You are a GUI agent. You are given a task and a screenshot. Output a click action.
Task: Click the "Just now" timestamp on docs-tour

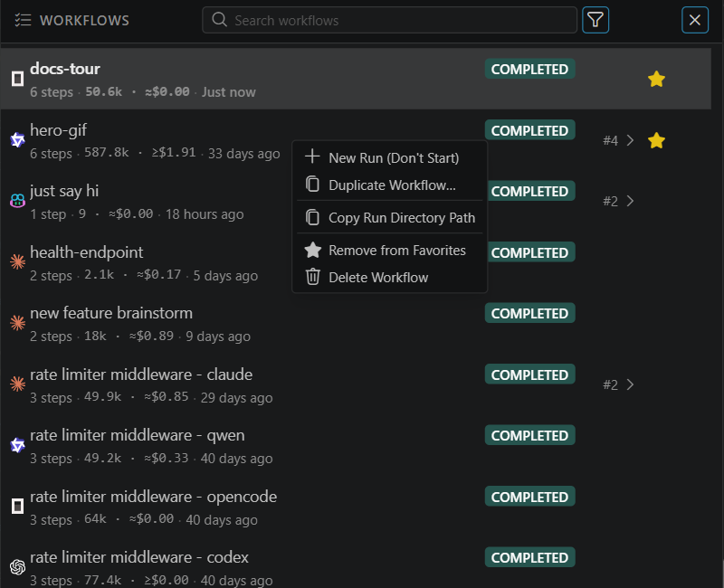pos(229,92)
